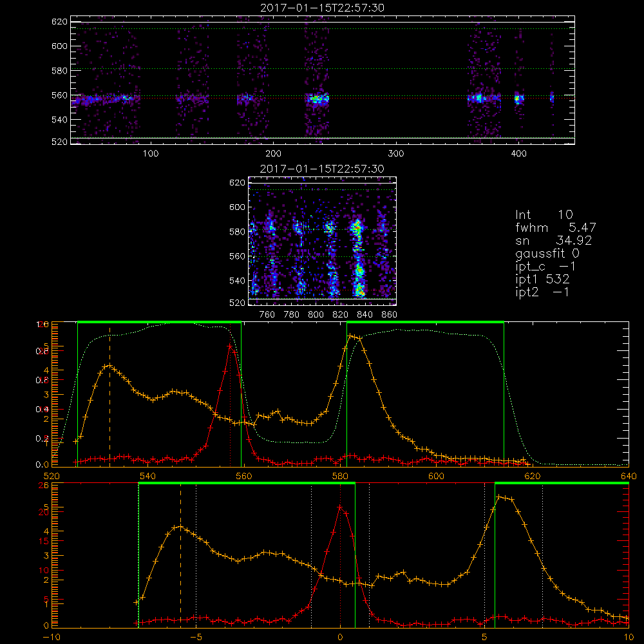Screen dimensions: 644x644
Task: Click x-axis label 5 of bottom plot
Action: (484, 637)
